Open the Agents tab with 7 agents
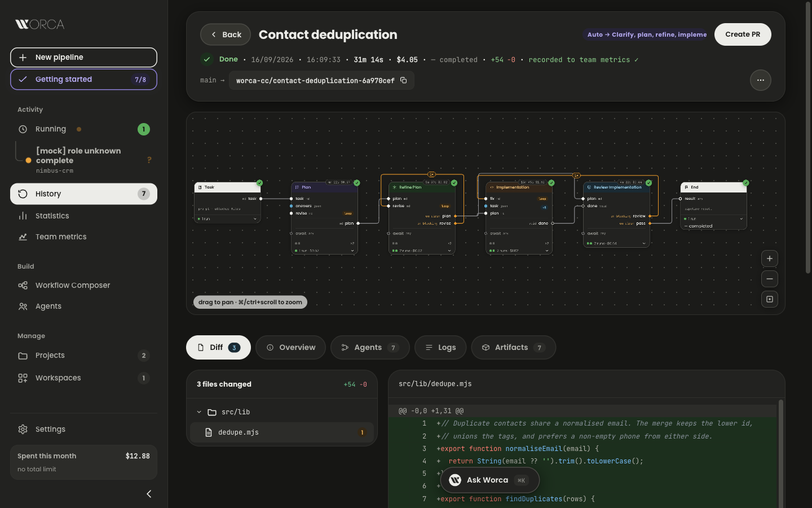 (x=370, y=348)
